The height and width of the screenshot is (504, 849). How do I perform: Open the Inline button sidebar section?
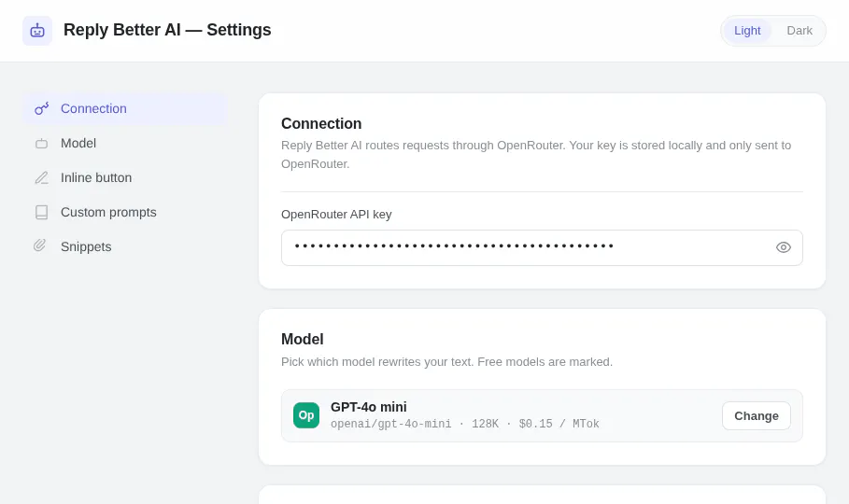click(125, 178)
